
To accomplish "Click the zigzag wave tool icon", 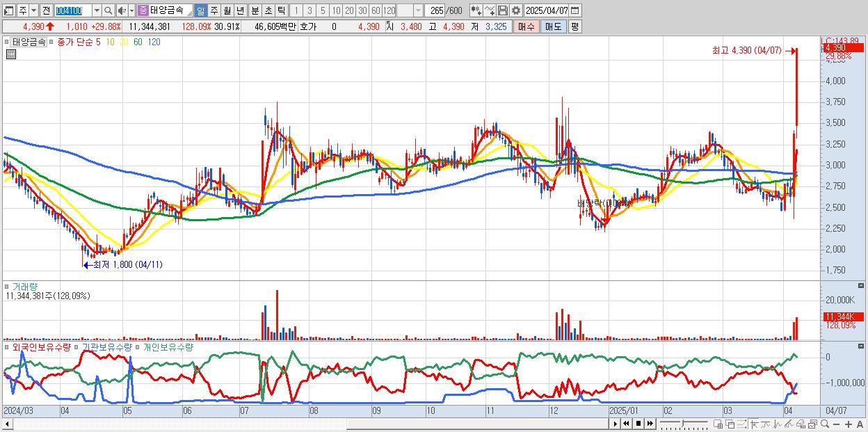I will tap(778, 424).
